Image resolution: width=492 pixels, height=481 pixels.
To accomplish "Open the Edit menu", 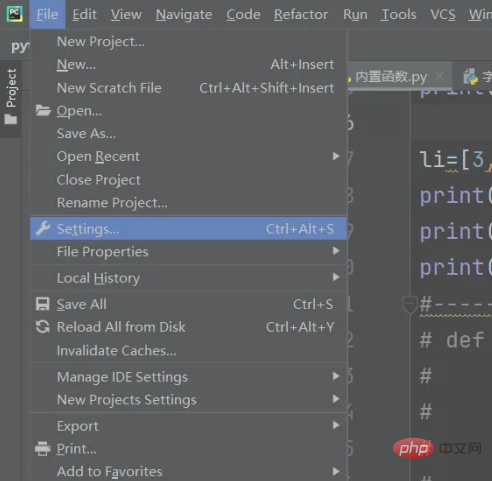I will click(85, 15).
